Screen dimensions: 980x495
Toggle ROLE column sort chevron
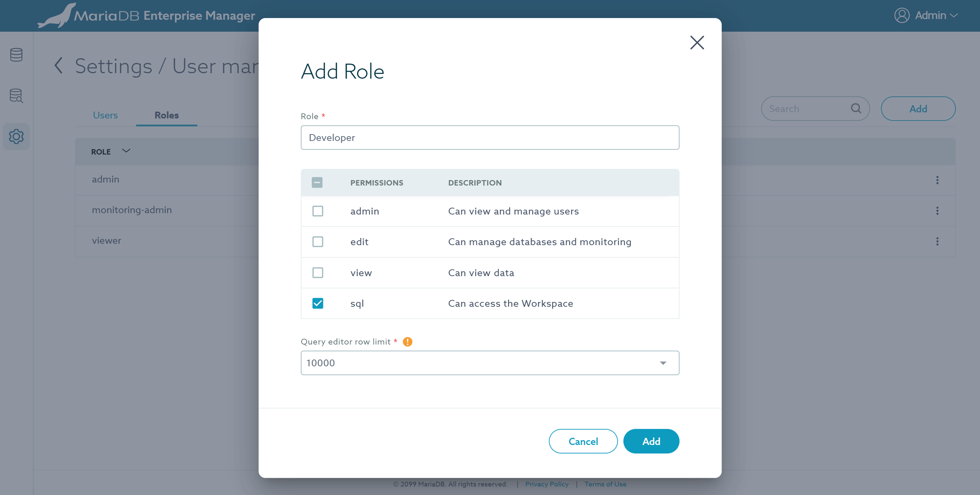126,151
